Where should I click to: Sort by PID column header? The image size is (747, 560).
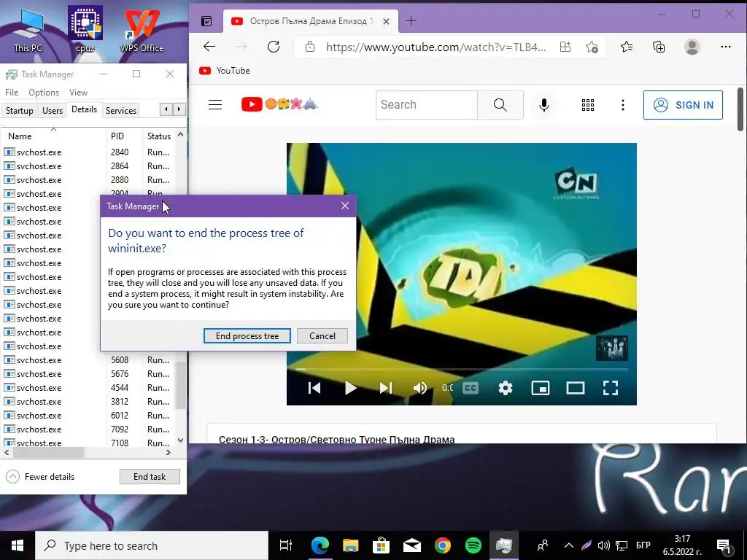pyautogui.click(x=124, y=136)
